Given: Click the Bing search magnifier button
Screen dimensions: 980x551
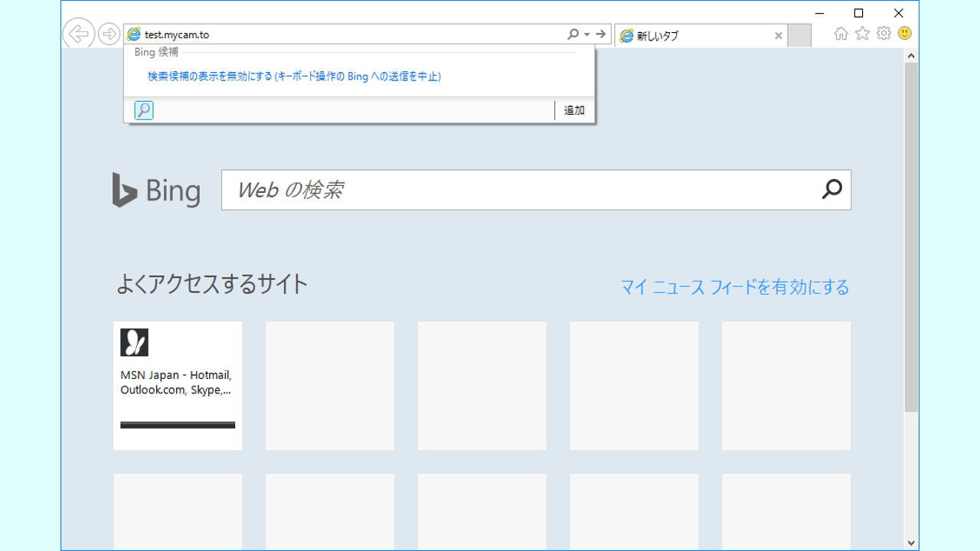Looking at the screenshot, I should point(831,189).
